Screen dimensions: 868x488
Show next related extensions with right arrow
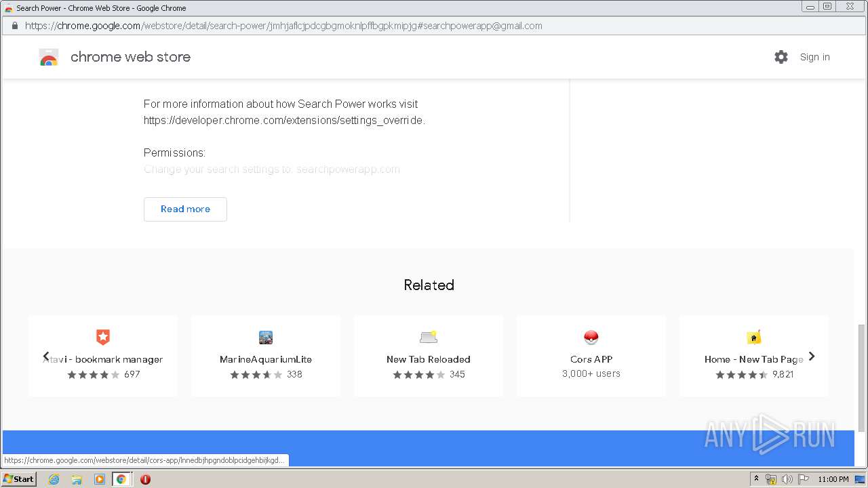pos(812,356)
